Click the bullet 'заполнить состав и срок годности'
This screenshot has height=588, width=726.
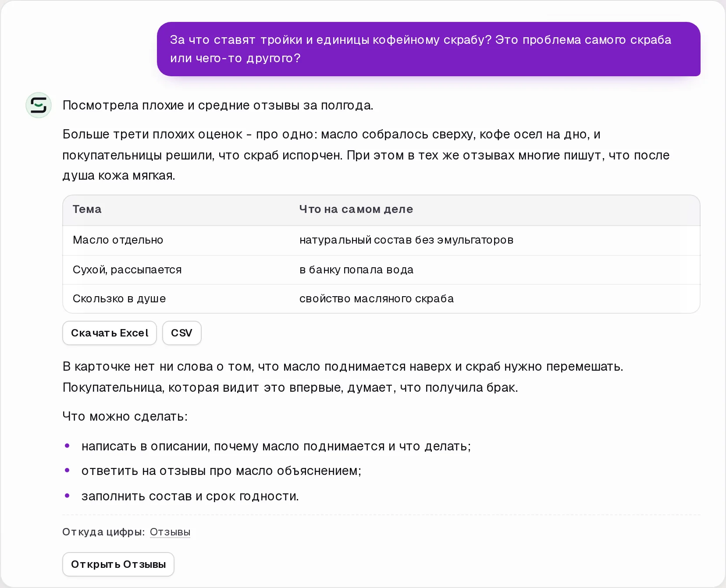190,496
